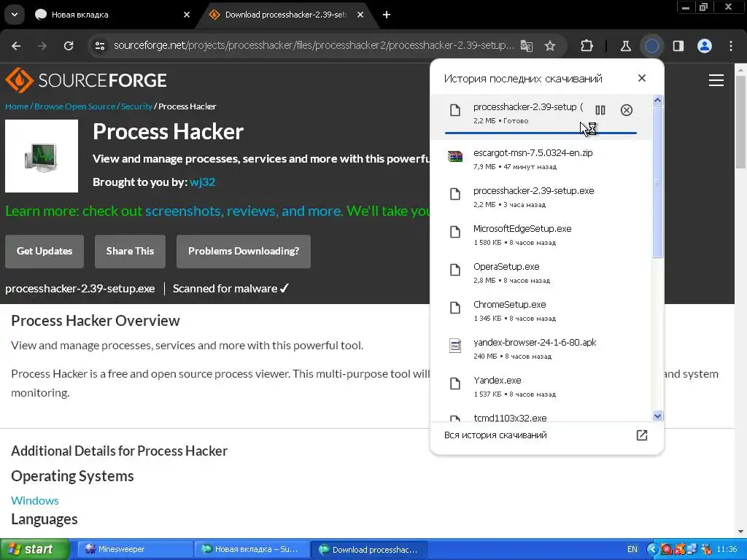This screenshot has width=747, height=560.
Task: Click the browser forward arrow
Action: pyautogui.click(x=42, y=46)
